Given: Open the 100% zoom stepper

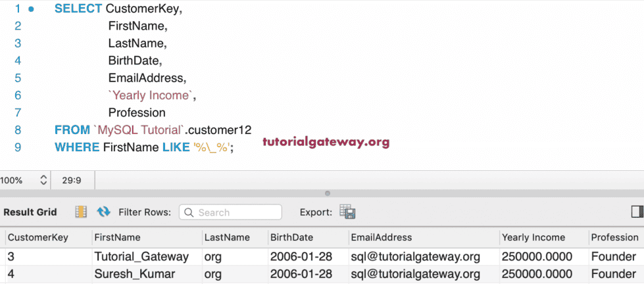Looking at the screenshot, I should (43, 180).
